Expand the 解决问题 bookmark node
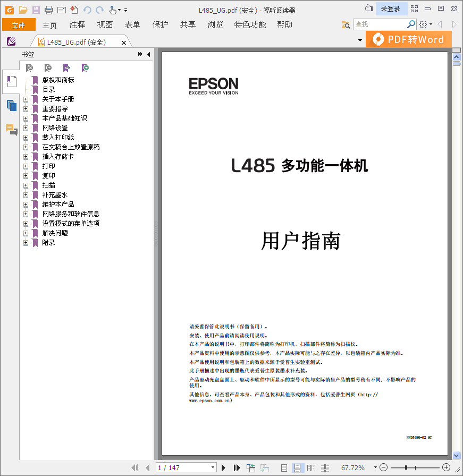 click(x=26, y=233)
